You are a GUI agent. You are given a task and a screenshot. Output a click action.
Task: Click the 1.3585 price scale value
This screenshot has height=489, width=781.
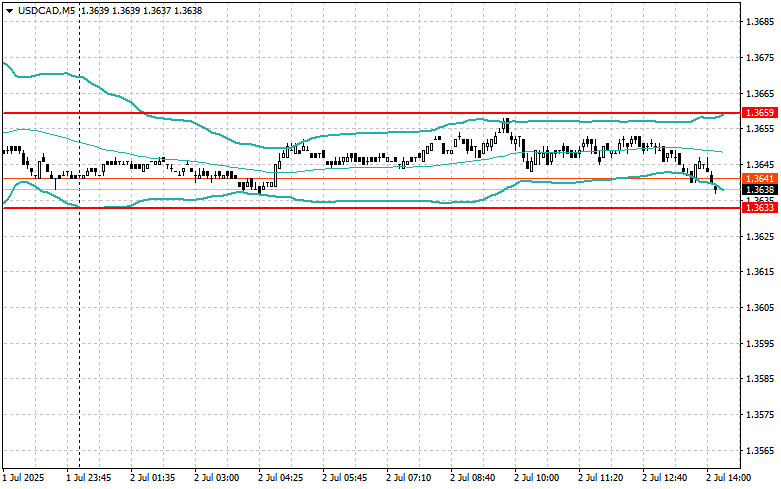point(760,378)
